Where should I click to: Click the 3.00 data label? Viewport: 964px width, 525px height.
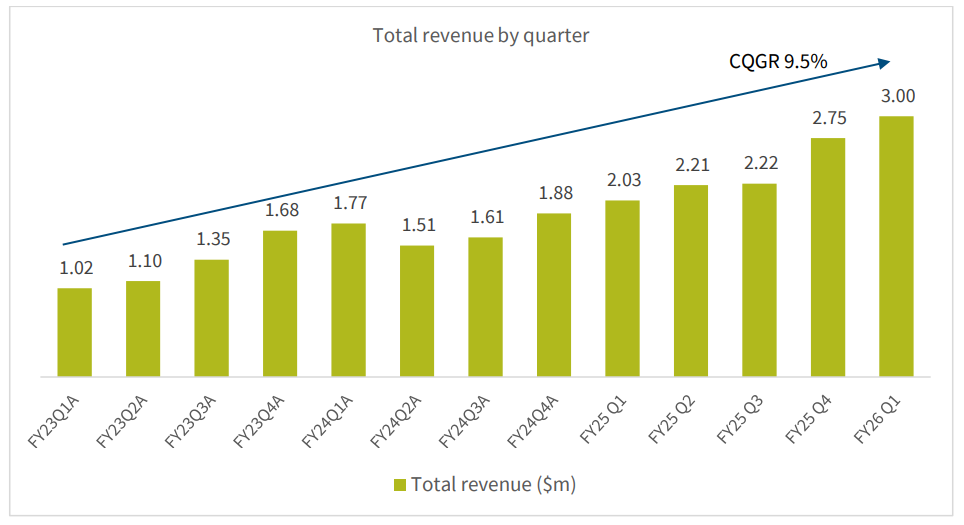[x=896, y=97]
